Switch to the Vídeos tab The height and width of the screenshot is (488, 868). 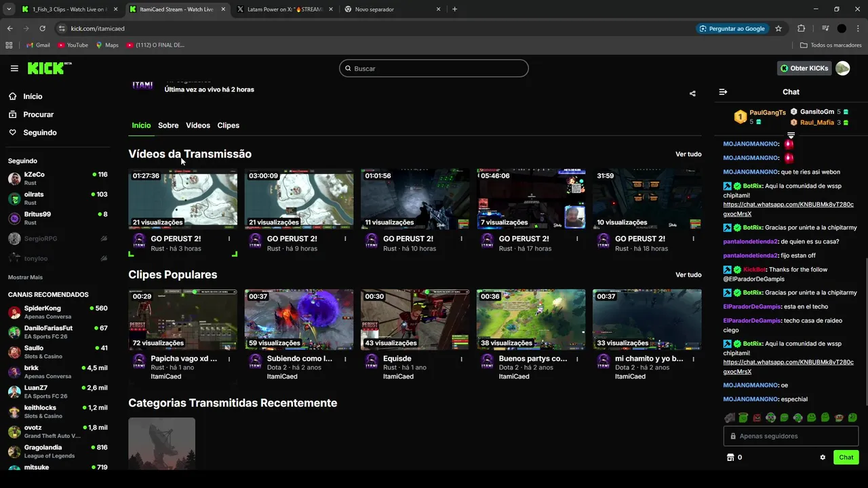click(x=198, y=125)
